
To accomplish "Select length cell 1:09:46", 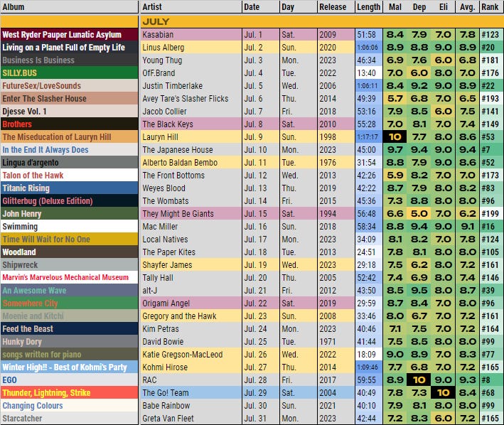I will pos(369,367).
